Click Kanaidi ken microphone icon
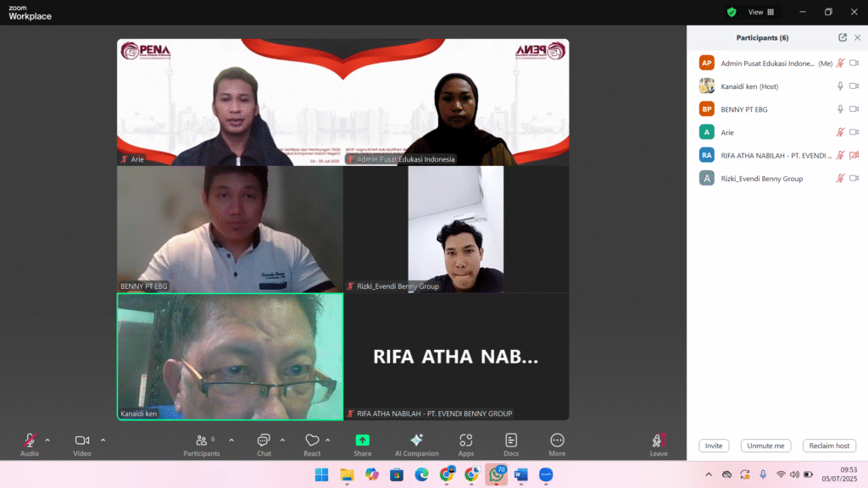Image resolution: width=868 pixels, height=488 pixels. coord(840,86)
